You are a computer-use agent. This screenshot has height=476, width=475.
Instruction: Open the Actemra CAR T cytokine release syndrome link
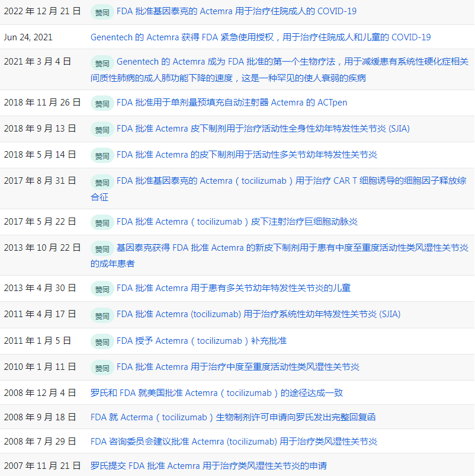pos(278,189)
